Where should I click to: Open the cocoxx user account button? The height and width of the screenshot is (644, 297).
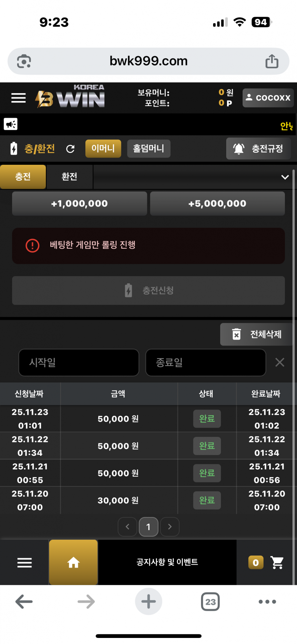tap(268, 98)
